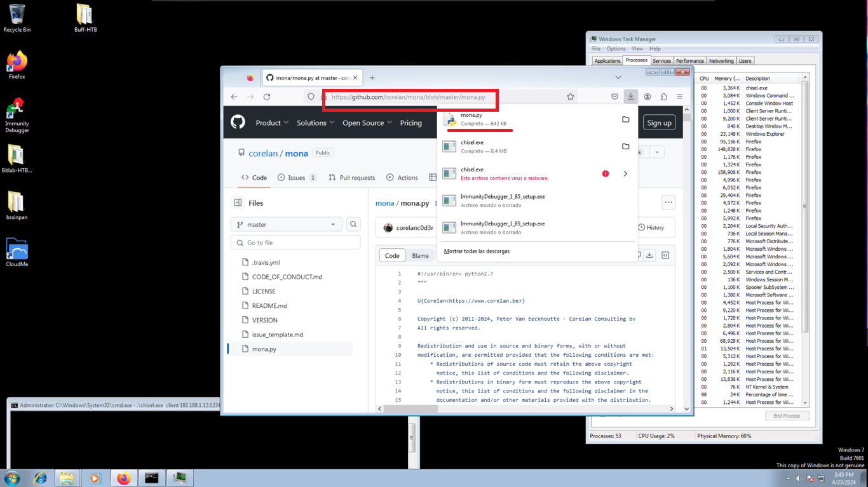Image resolution: width=868 pixels, height=487 pixels.
Task: Open the Firefox hamburger menu
Action: tap(679, 97)
